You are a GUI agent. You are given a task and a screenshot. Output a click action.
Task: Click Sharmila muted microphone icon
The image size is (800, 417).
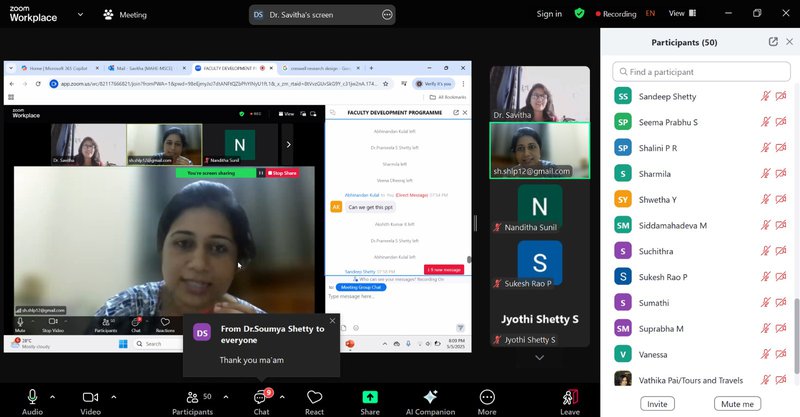(765, 174)
